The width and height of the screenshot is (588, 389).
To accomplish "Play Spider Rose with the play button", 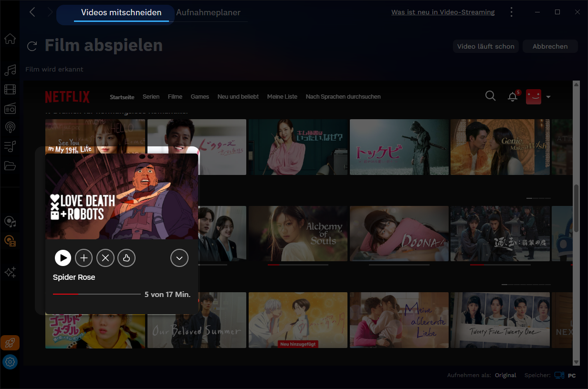I will (x=63, y=258).
